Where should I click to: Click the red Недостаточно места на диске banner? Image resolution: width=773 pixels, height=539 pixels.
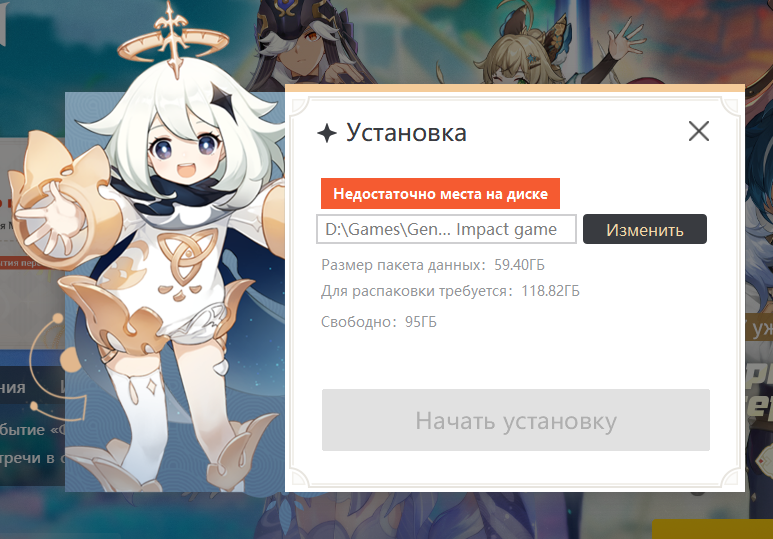click(x=440, y=193)
